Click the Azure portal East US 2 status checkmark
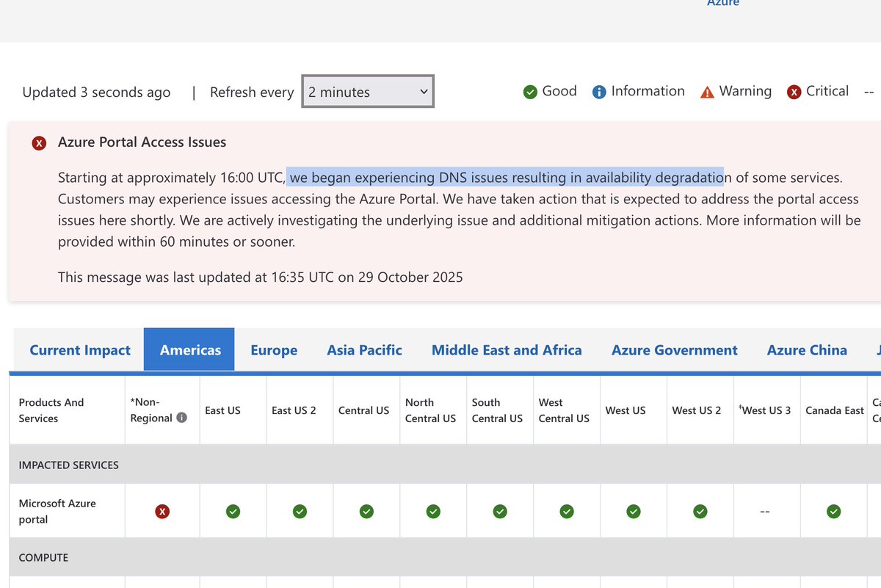This screenshot has width=881, height=588. (x=300, y=511)
